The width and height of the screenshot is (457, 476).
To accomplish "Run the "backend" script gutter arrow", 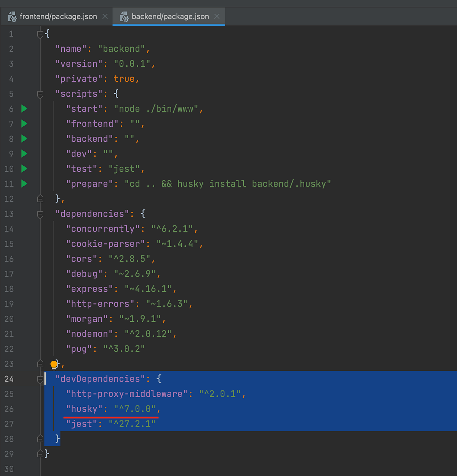I will tap(24, 139).
